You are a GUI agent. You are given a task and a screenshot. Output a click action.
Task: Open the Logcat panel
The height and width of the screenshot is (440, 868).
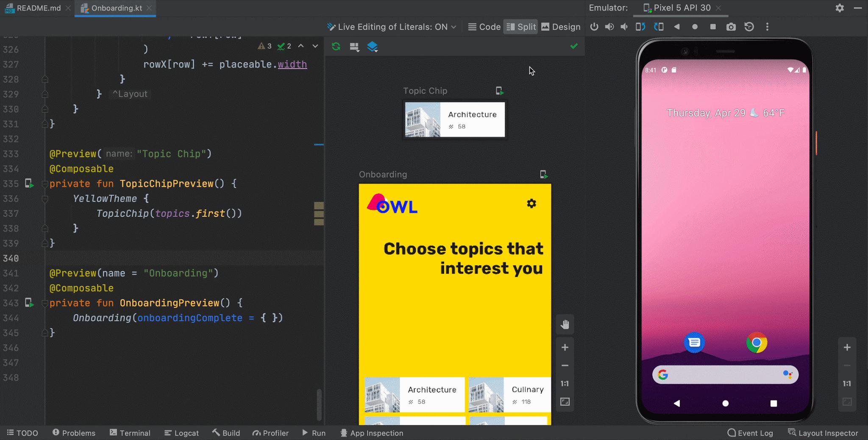pos(181,433)
